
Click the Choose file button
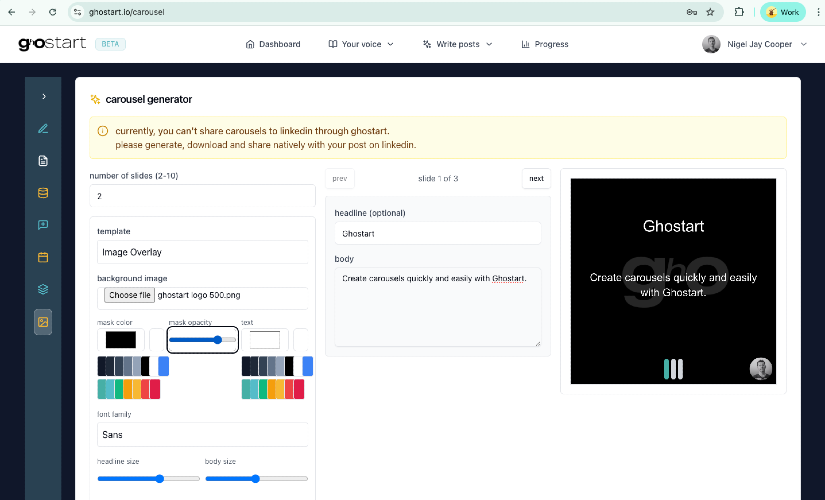(x=129, y=295)
